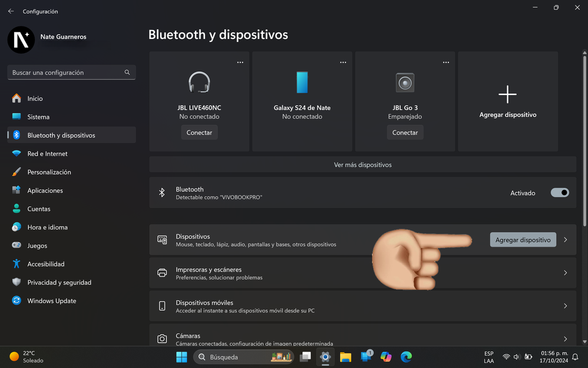Open Aplicaciones settings

click(x=72, y=190)
